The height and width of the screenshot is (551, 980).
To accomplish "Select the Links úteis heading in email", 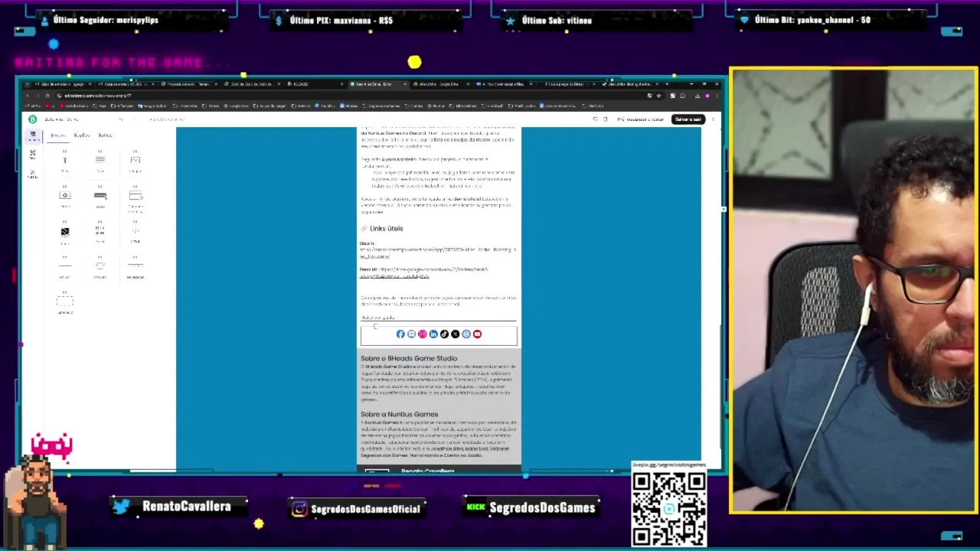I will [387, 228].
